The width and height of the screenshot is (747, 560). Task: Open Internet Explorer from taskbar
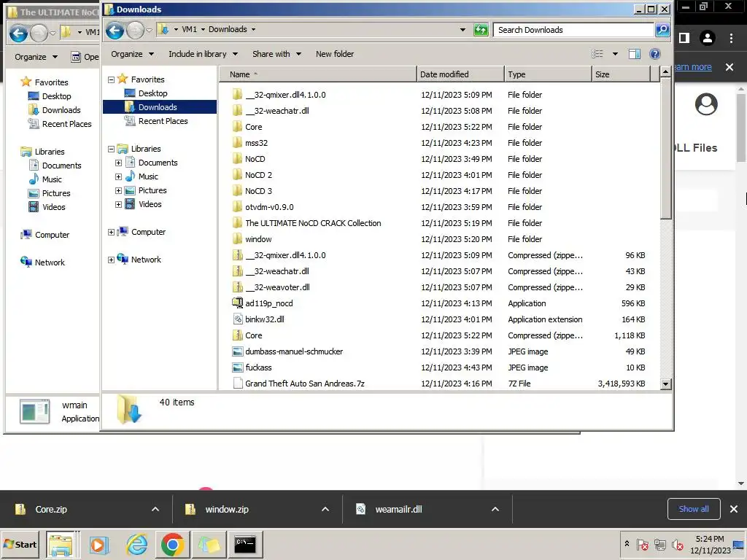(136, 545)
